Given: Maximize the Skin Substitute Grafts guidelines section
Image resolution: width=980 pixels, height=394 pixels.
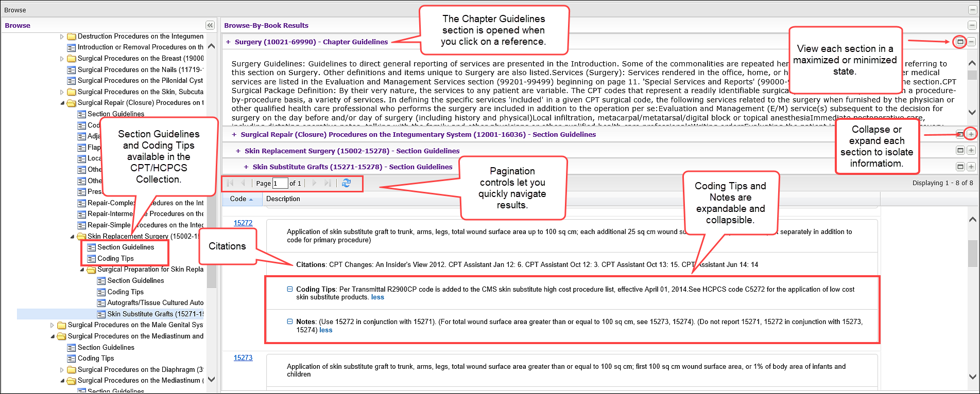Looking at the screenshot, I should point(960,167).
